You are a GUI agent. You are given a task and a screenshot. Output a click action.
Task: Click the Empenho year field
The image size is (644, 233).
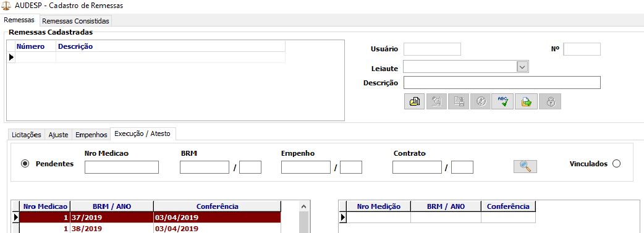pyautogui.click(x=351, y=167)
